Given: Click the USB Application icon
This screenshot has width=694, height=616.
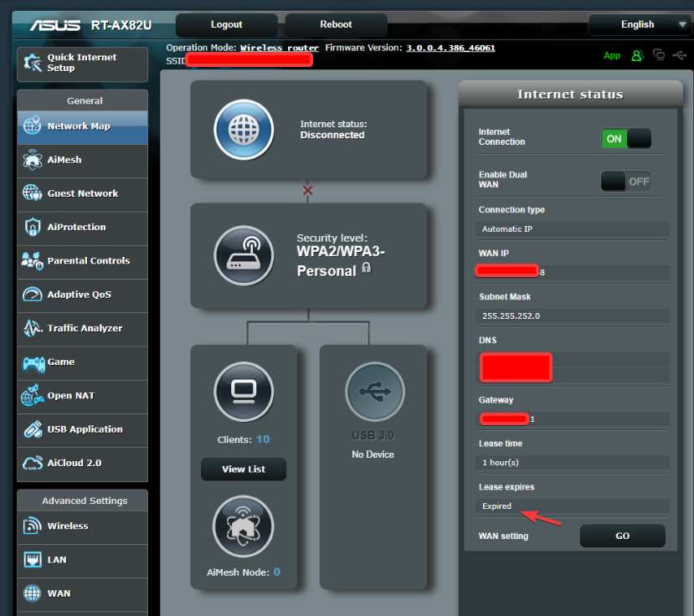Looking at the screenshot, I should coord(33,429).
